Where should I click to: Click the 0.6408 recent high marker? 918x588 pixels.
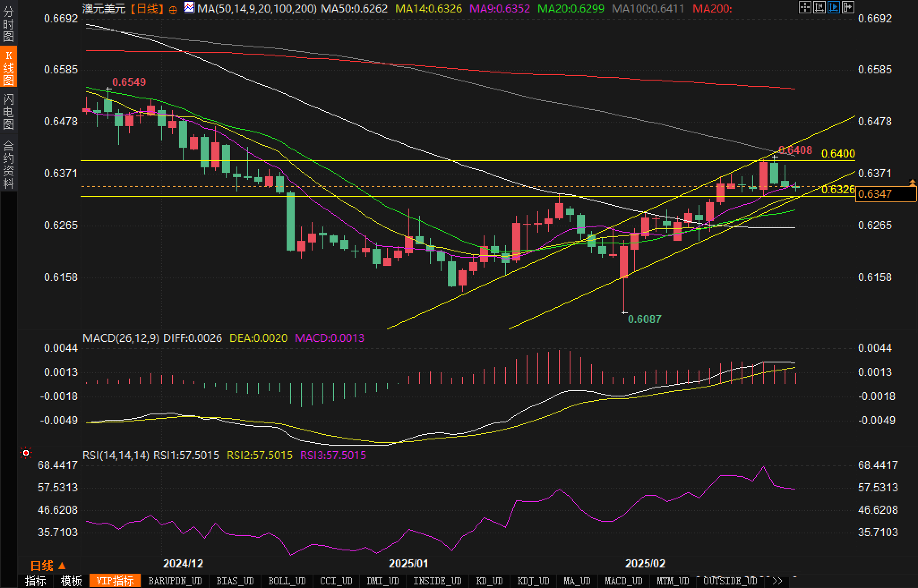pos(795,150)
